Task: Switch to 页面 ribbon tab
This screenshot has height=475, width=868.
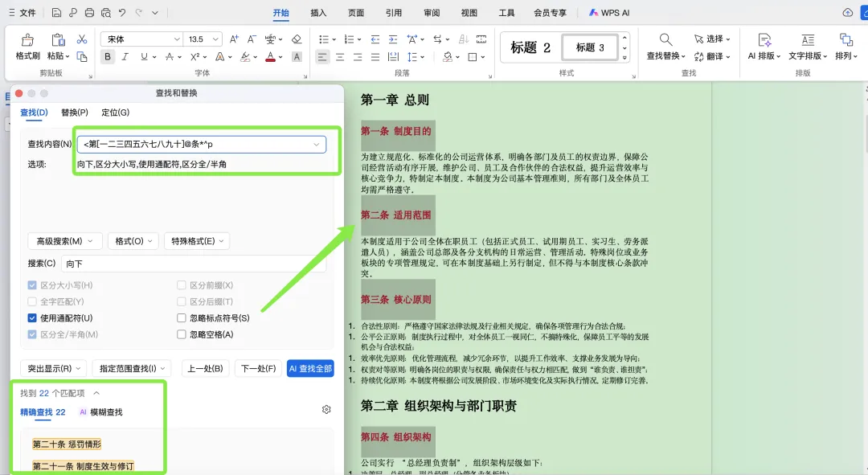Action: click(356, 13)
